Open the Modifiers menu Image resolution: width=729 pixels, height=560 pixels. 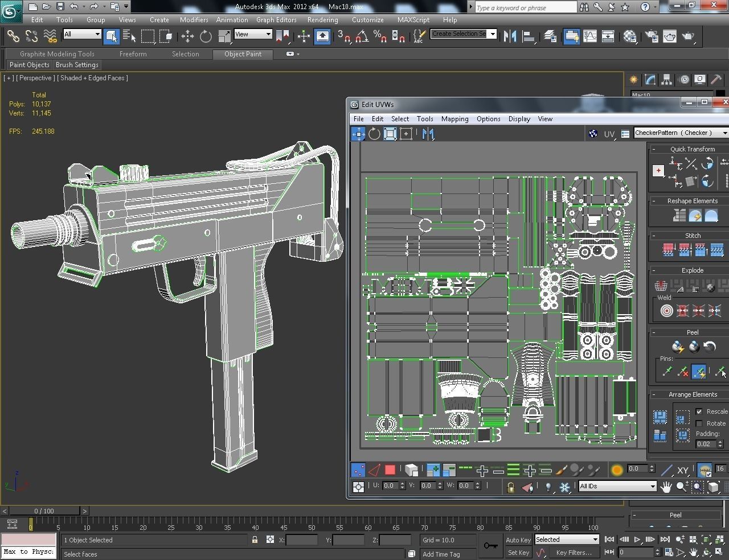(x=194, y=19)
